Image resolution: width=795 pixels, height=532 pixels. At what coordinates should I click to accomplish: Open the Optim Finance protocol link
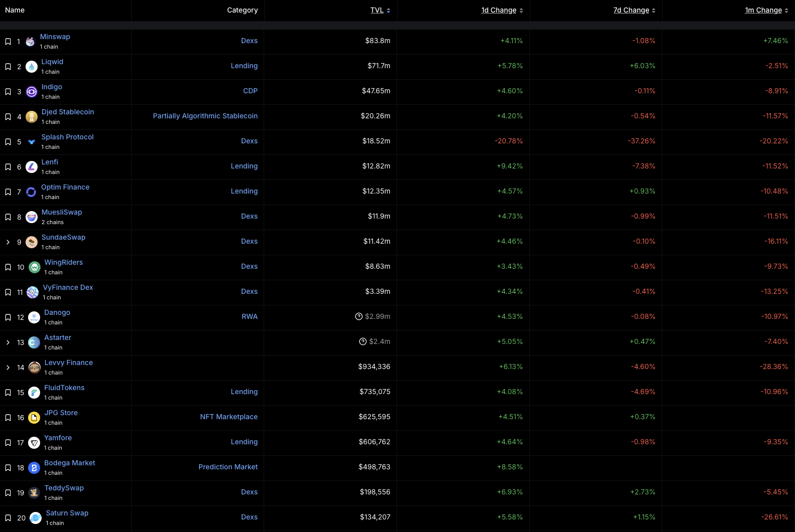(x=65, y=187)
